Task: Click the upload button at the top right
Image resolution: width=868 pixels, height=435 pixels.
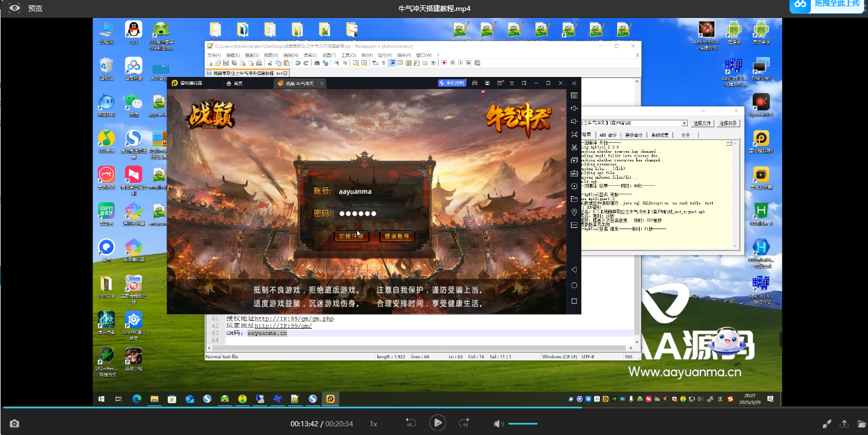Action: [x=828, y=5]
